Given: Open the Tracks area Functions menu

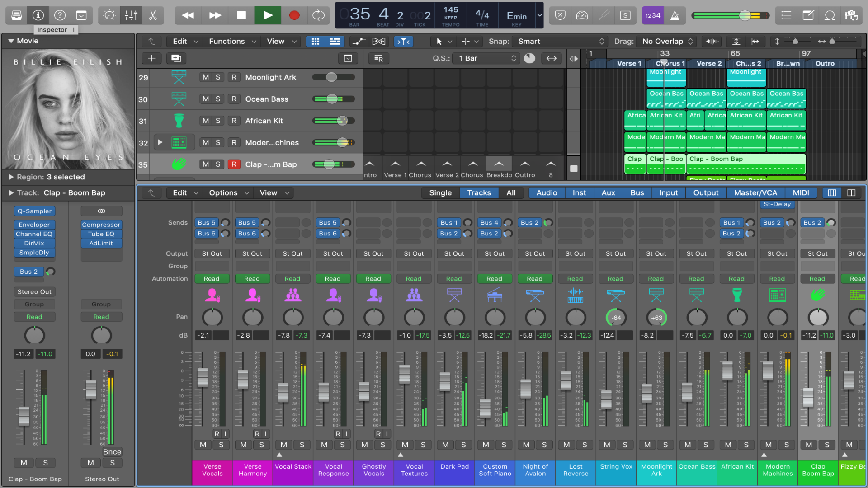Looking at the screenshot, I should [x=232, y=42].
